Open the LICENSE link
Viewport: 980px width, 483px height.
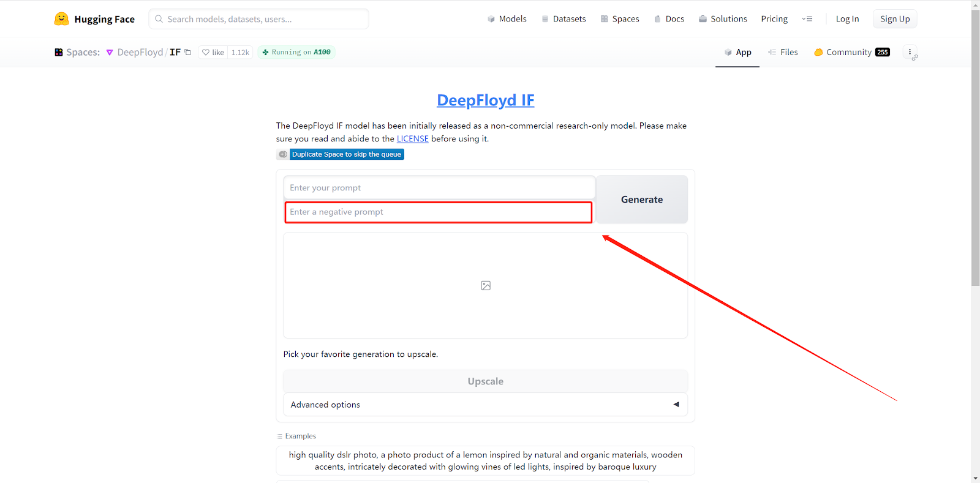coord(413,139)
